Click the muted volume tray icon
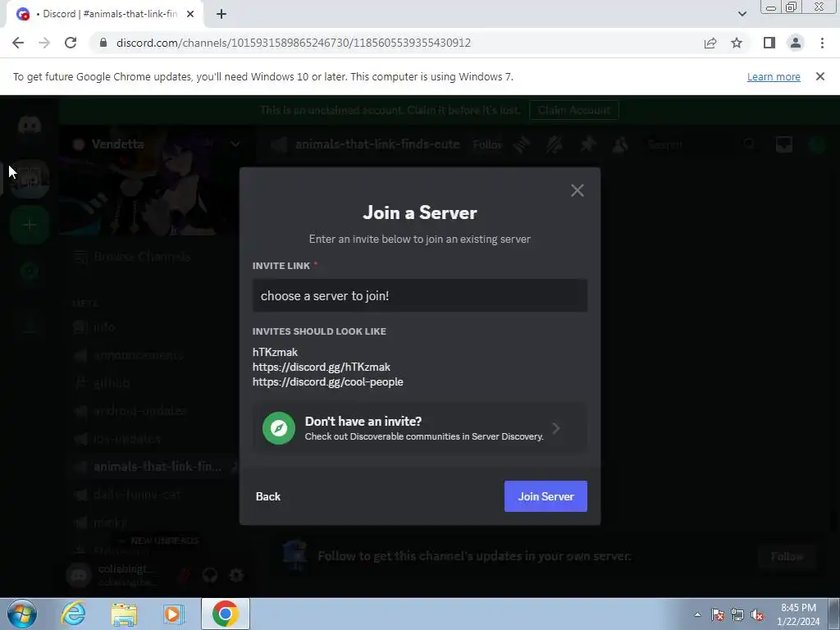The height and width of the screenshot is (630, 840). coord(757,614)
